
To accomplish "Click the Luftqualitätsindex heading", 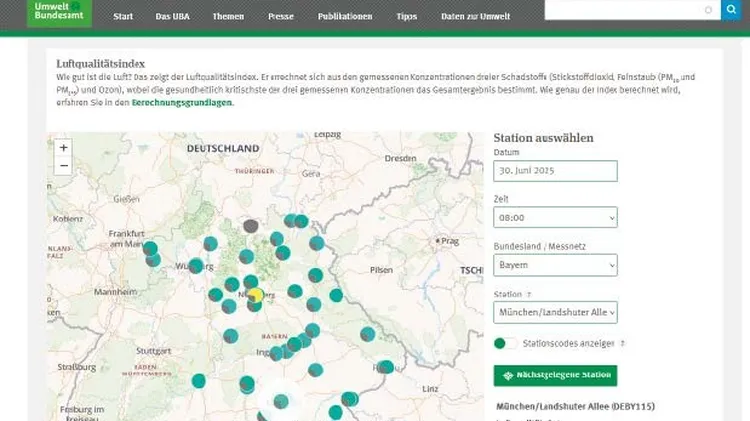I will tap(100, 64).
